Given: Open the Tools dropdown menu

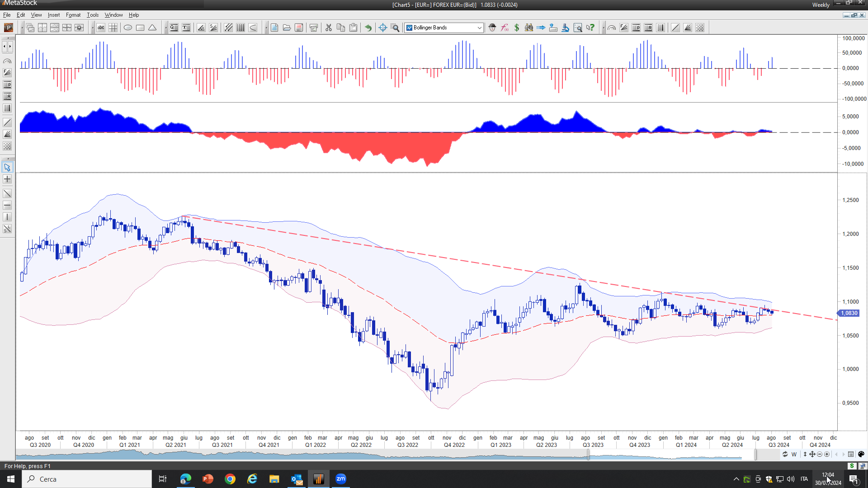Looking at the screenshot, I should [x=92, y=15].
